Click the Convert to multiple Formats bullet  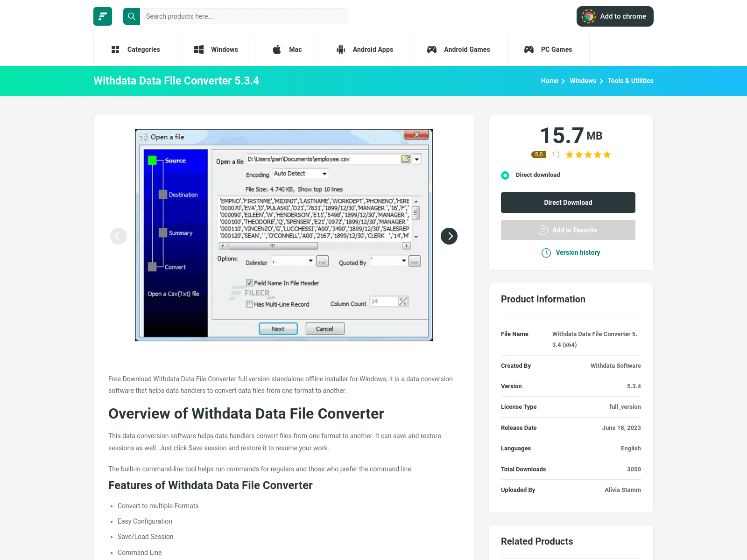click(158, 506)
